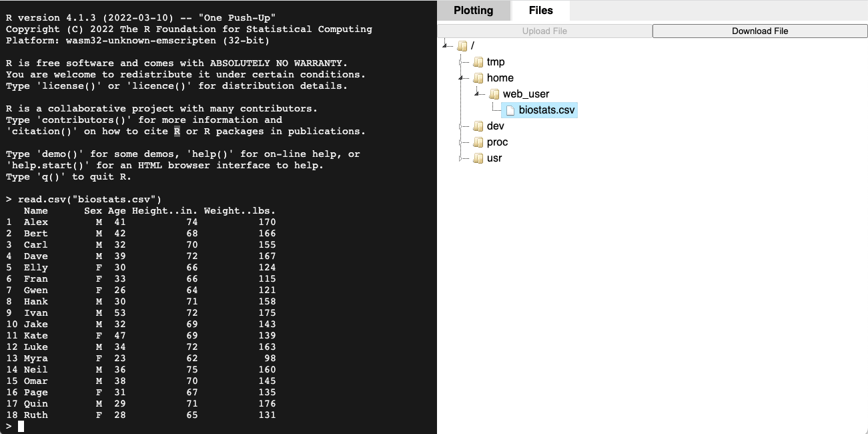Click the root "/" folder icon
The width and height of the screenshot is (868, 434).
(462, 46)
